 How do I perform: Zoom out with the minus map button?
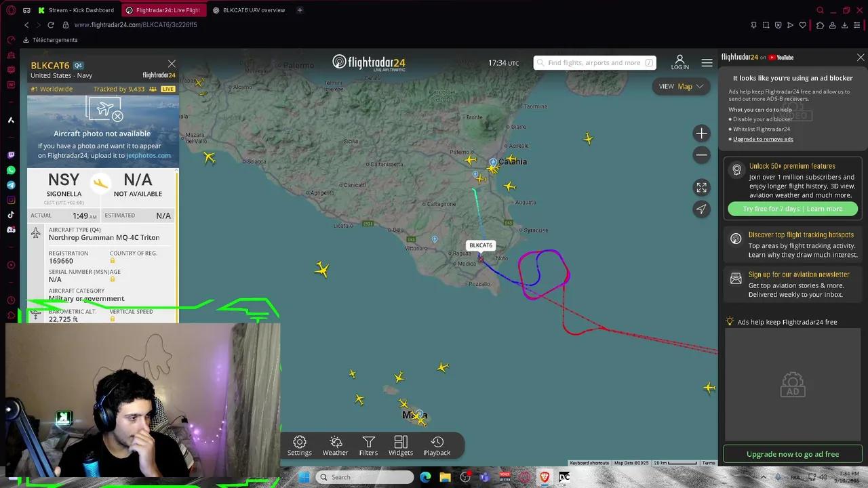click(701, 155)
